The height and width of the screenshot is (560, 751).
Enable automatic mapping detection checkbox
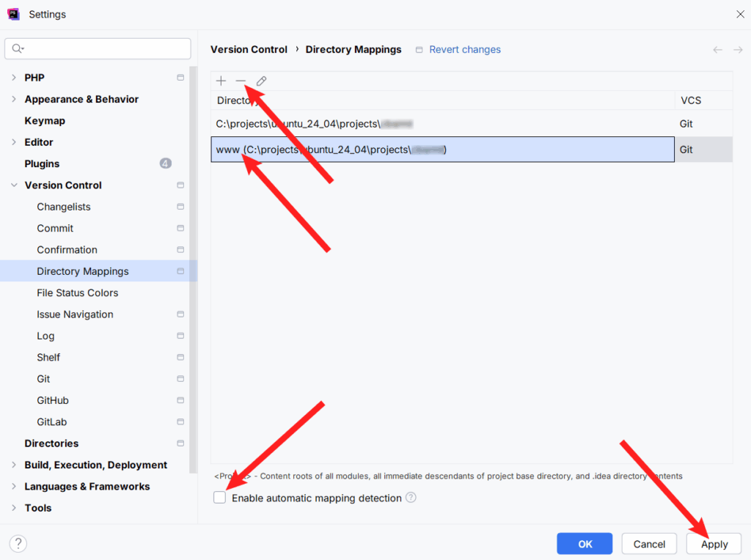[220, 498]
